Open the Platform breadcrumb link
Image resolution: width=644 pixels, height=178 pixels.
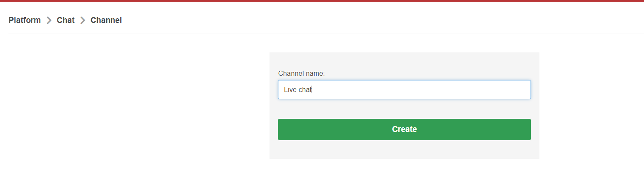pos(25,20)
